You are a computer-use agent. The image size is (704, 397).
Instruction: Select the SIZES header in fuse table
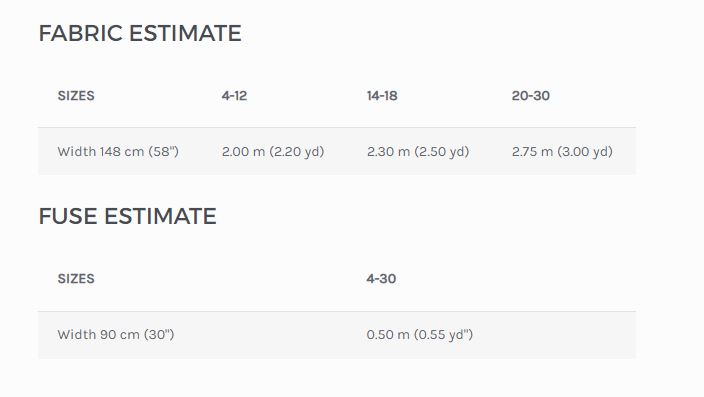[x=76, y=279]
